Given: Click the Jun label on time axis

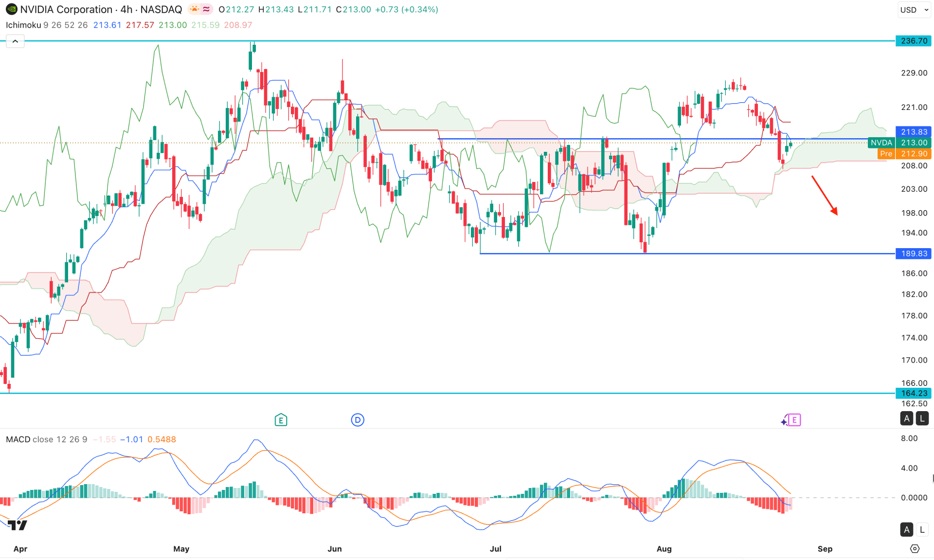Looking at the screenshot, I should click(x=335, y=549).
